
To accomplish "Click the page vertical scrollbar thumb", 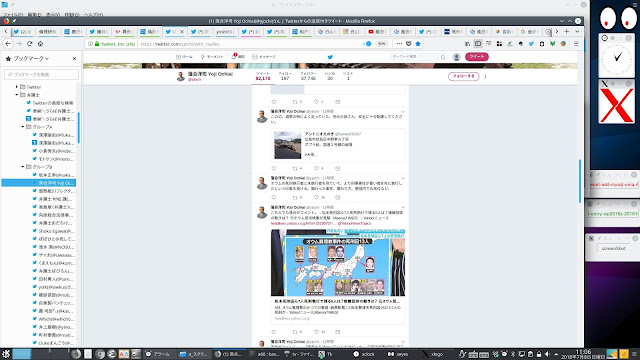I will click(x=580, y=181).
